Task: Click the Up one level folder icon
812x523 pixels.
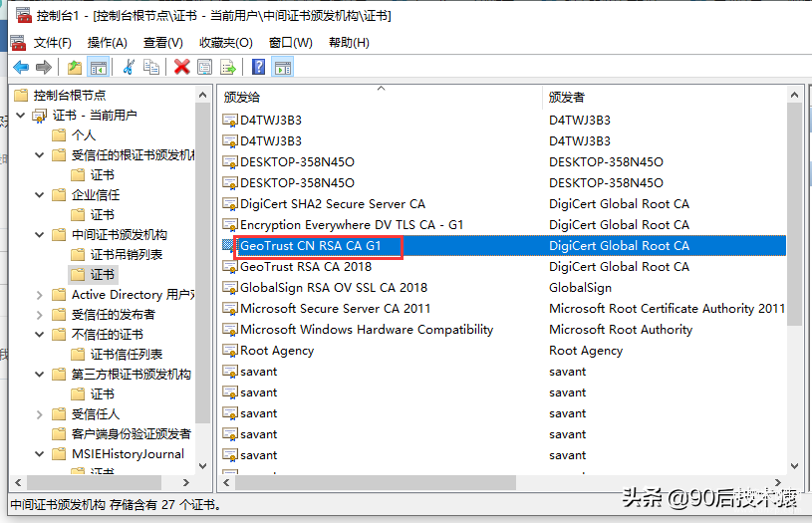Action: tap(75, 67)
